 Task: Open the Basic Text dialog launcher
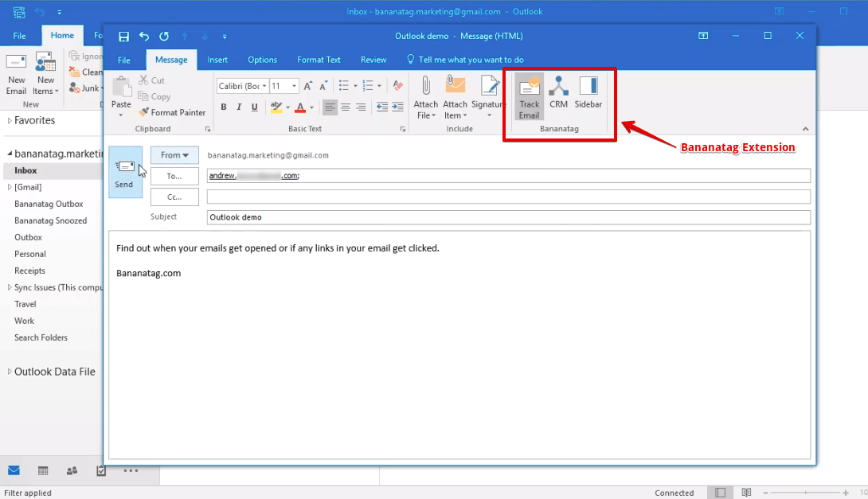coord(403,129)
